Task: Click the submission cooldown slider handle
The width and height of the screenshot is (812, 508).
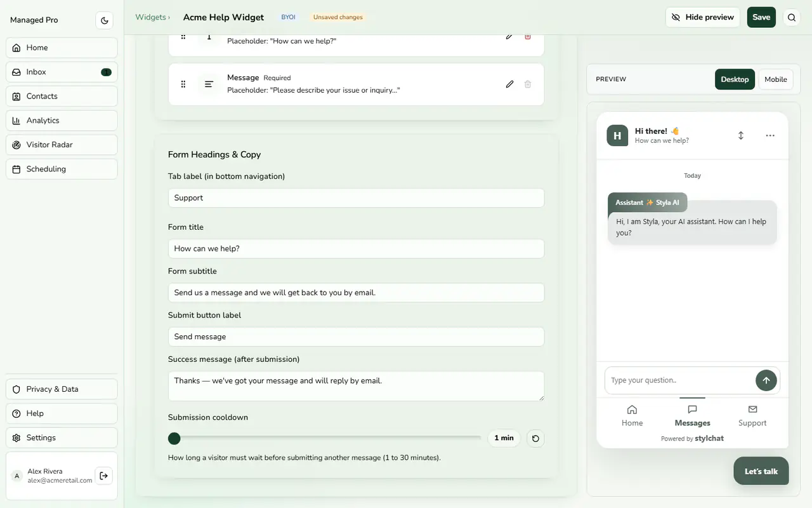Action: 174,438
